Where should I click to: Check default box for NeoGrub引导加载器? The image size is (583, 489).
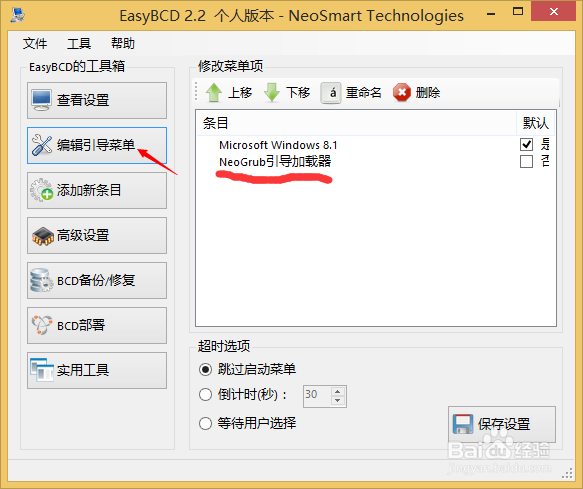point(526,162)
